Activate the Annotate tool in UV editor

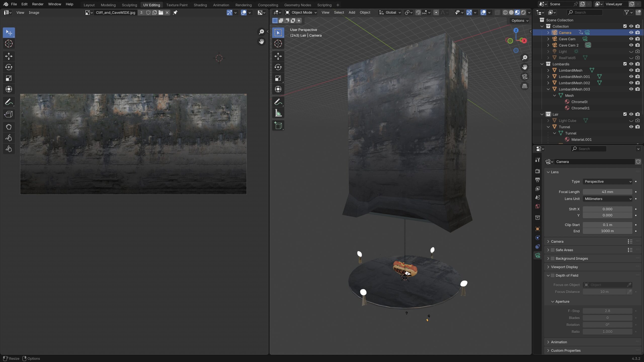pos(9,102)
